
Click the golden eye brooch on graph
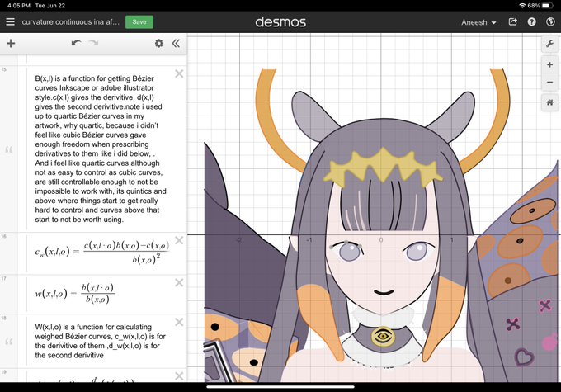click(383, 337)
